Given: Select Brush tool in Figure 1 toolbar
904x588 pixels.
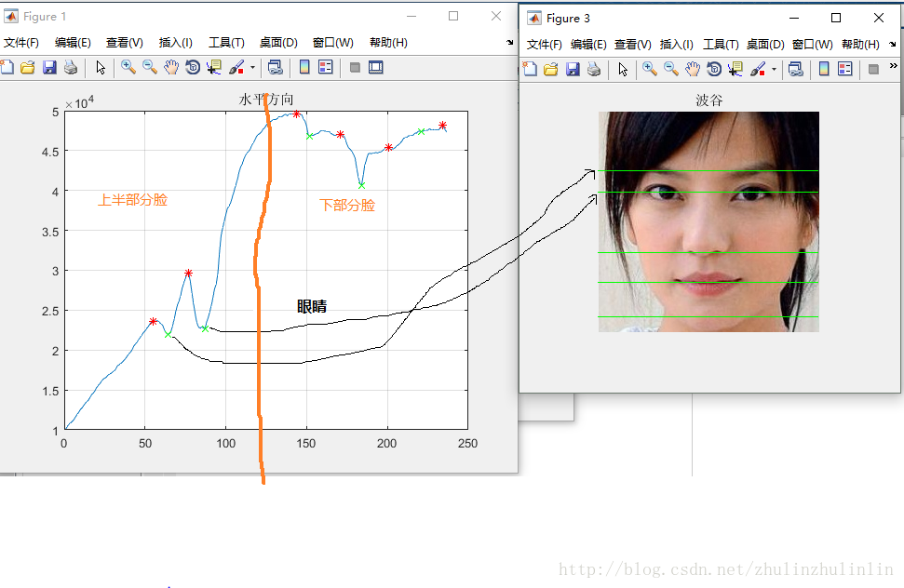Looking at the screenshot, I should (237, 67).
